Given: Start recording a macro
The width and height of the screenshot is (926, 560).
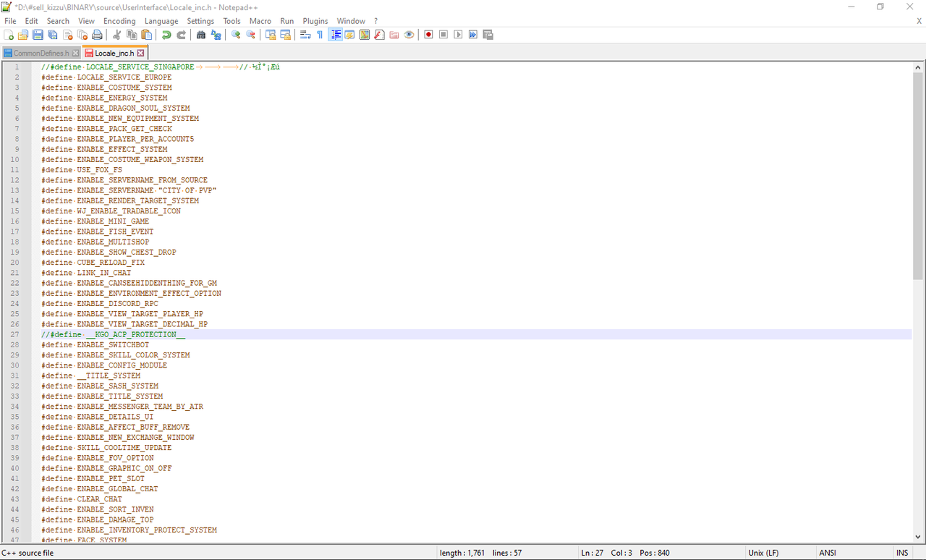Looking at the screenshot, I should pos(428,35).
